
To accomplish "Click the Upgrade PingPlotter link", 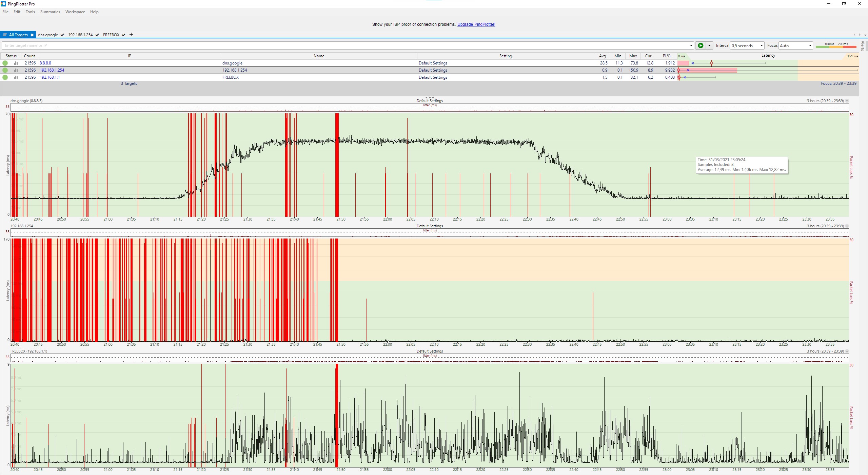I will click(x=476, y=24).
